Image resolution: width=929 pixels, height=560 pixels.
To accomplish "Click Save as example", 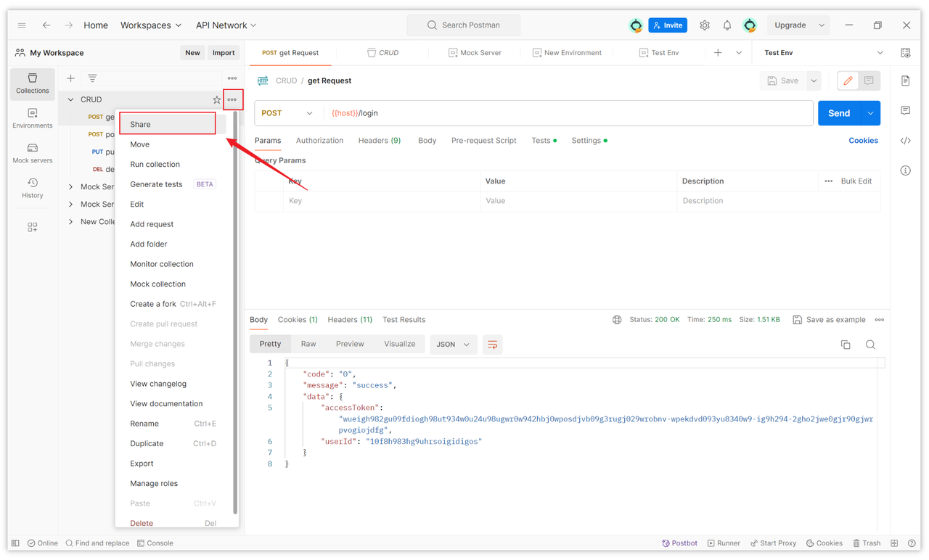I will coord(829,320).
